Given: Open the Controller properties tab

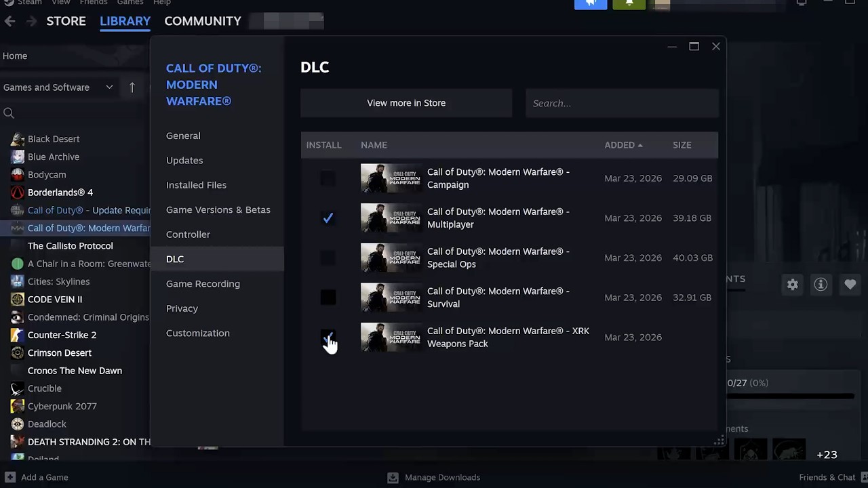Looking at the screenshot, I should coord(217,235).
